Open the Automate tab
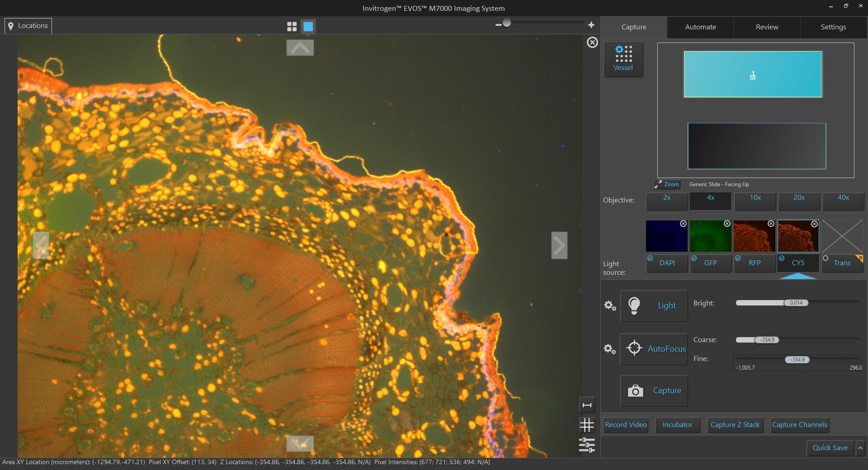 coord(700,27)
